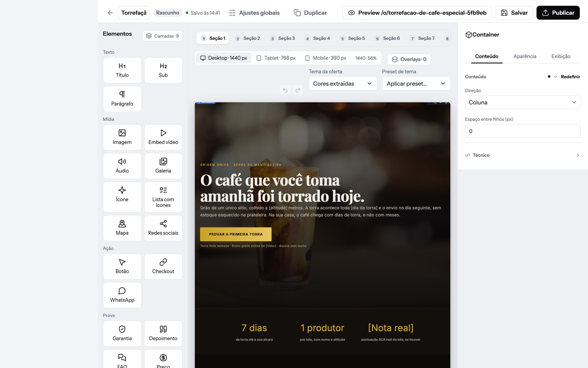Open chevron beside Redefinir

point(555,77)
